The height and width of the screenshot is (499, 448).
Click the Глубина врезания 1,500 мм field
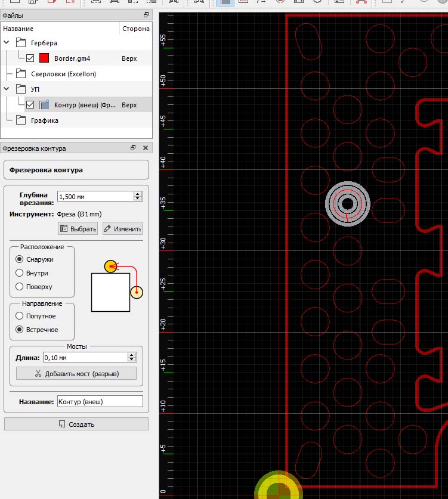(x=95, y=196)
